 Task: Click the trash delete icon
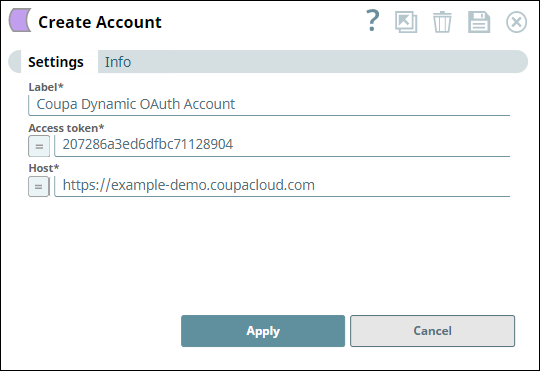[442, 22]
